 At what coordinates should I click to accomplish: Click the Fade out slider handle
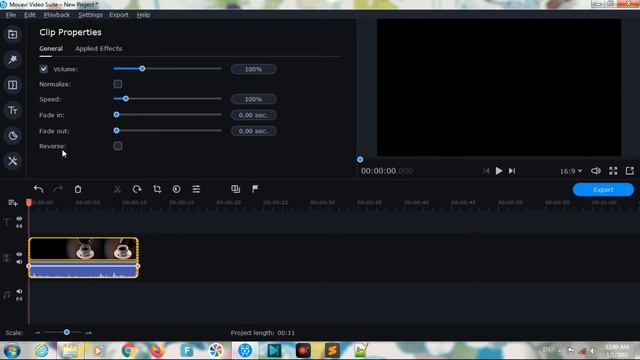click(116, 131)
